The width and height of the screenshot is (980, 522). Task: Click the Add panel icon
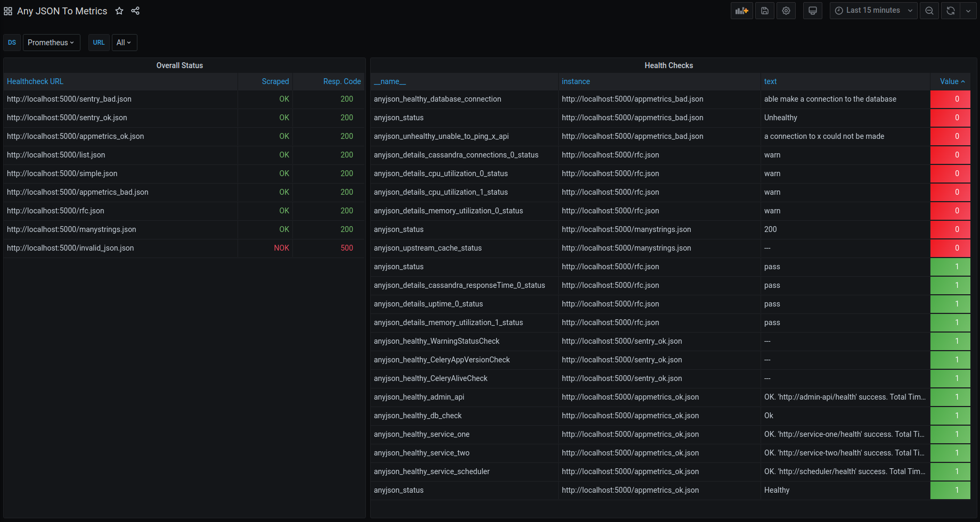(x=741, y=11)
